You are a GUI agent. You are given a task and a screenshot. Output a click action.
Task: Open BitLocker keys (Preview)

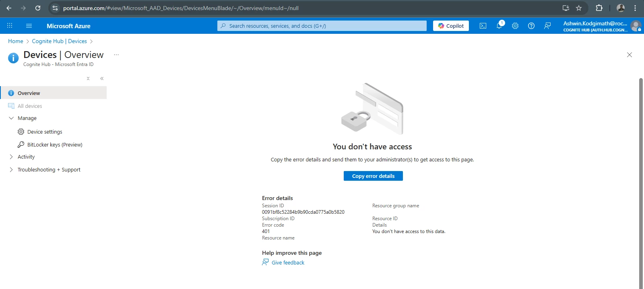(55, 144)
